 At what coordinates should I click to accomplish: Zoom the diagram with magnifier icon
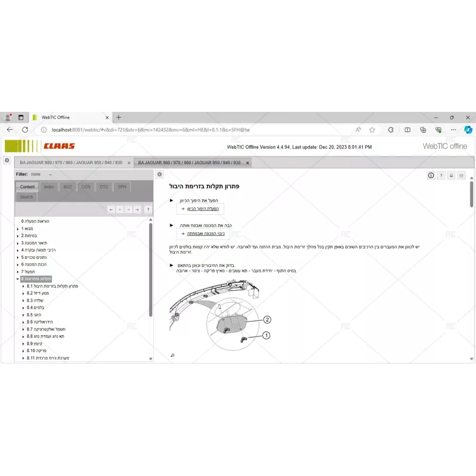[x=172, y=355]
